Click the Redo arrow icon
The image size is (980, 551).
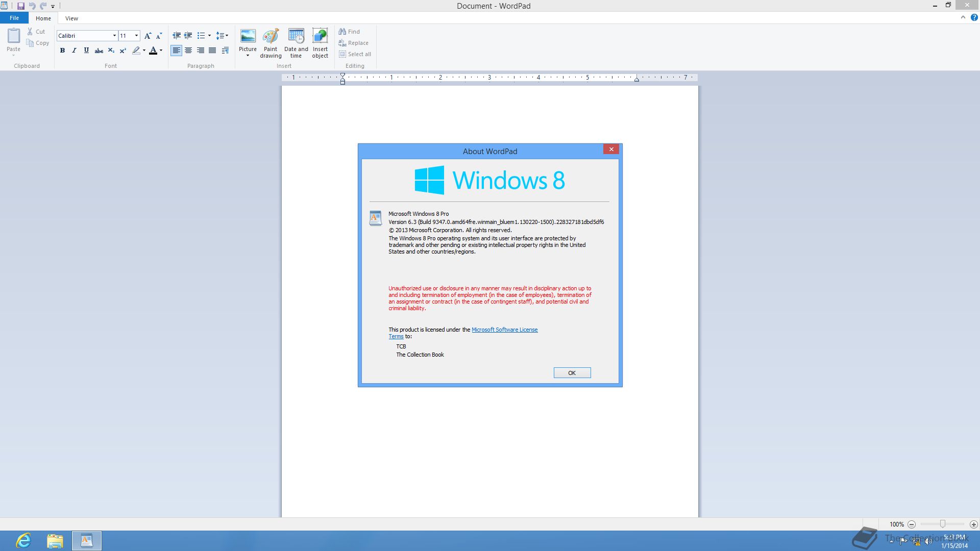43,6
